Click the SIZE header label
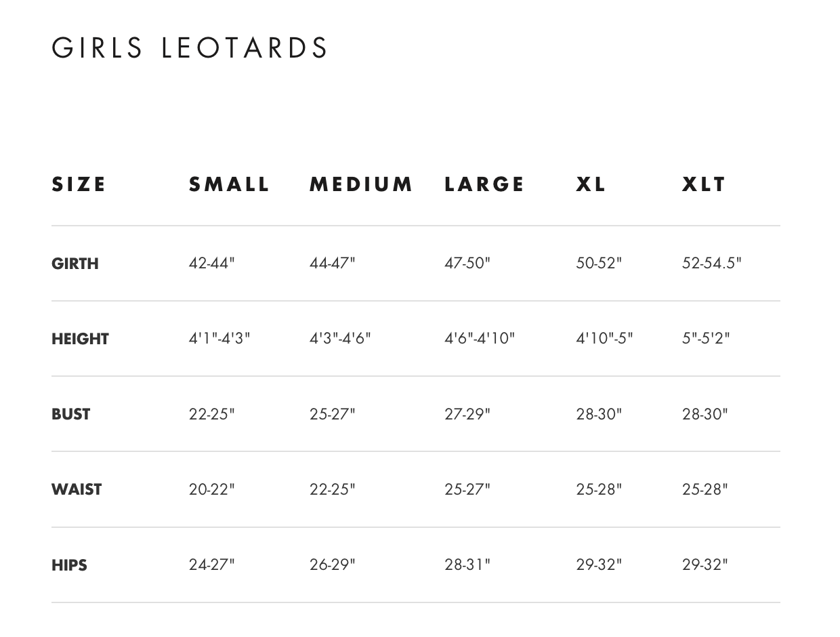The image size is (840, 637). [x=79, y=184]
